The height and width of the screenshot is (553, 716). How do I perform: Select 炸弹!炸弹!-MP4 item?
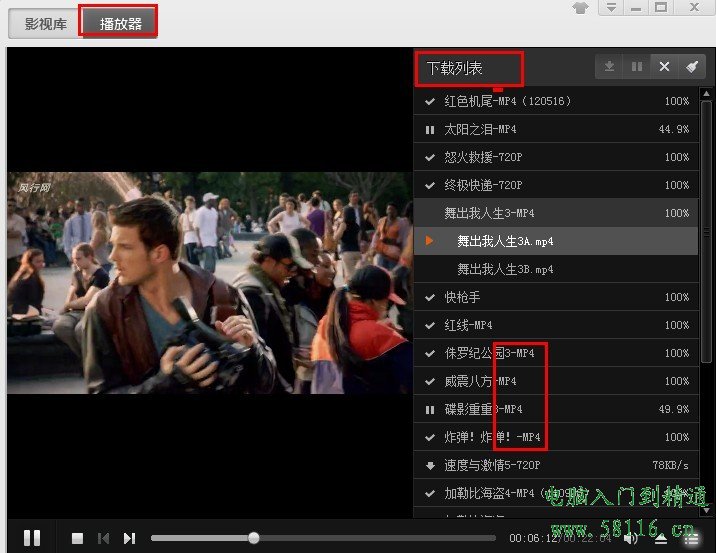[x=556, y=437]
